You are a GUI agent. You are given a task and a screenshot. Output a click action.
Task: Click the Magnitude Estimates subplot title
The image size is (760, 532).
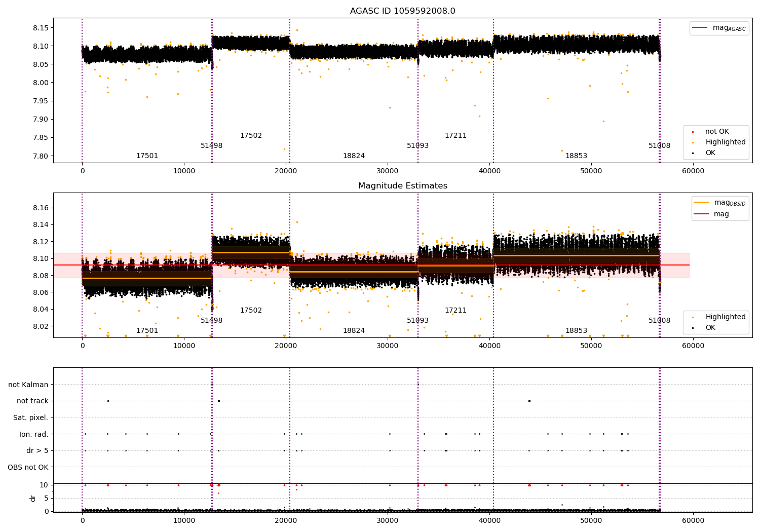pos(403,186)
